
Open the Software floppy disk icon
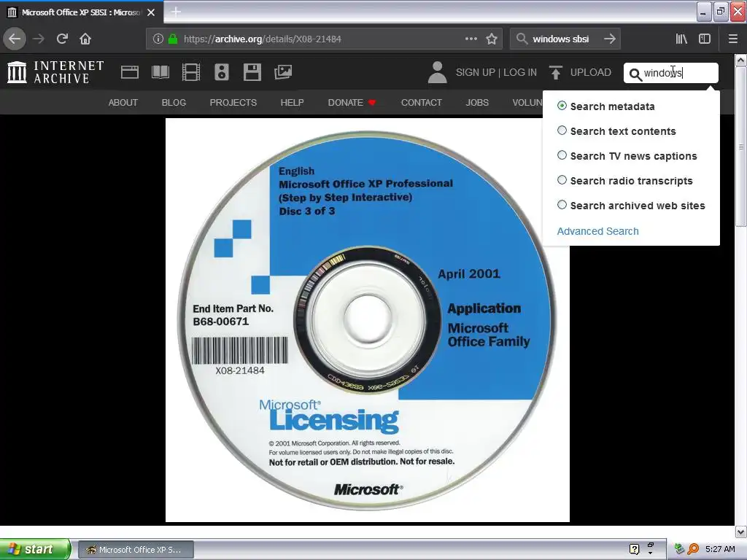click(252, 72)
